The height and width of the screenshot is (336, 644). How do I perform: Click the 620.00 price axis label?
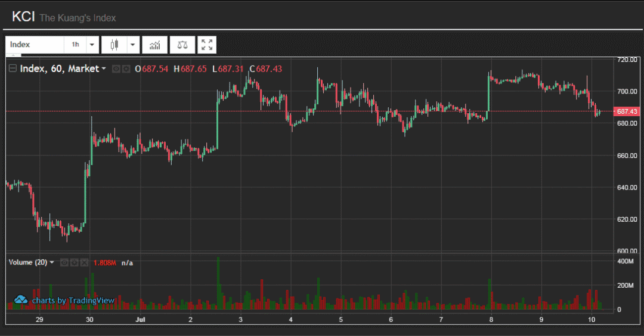(627, 219)
